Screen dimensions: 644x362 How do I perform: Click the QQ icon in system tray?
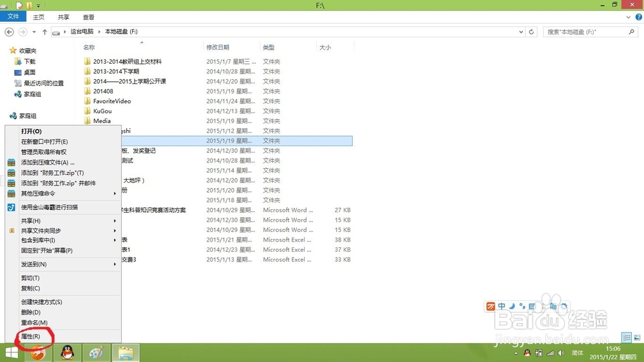[x=527, y=353]
